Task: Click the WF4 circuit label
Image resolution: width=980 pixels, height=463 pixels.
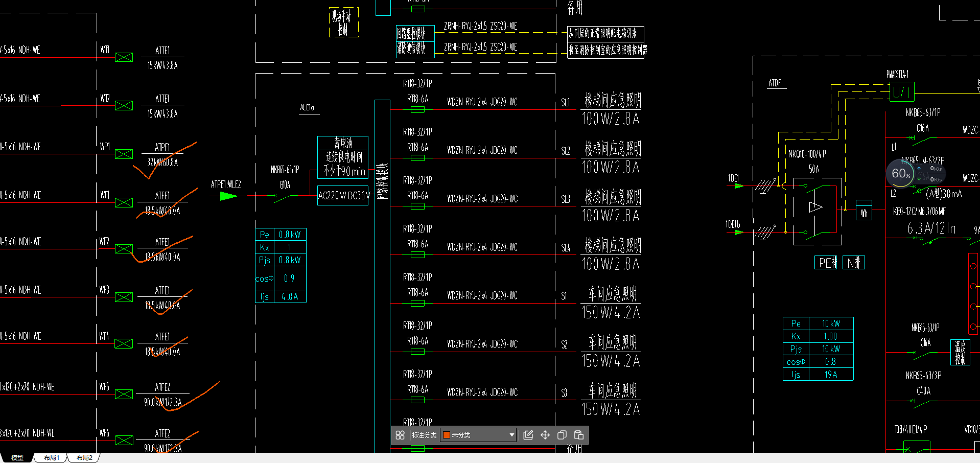Action: point(104,336)
